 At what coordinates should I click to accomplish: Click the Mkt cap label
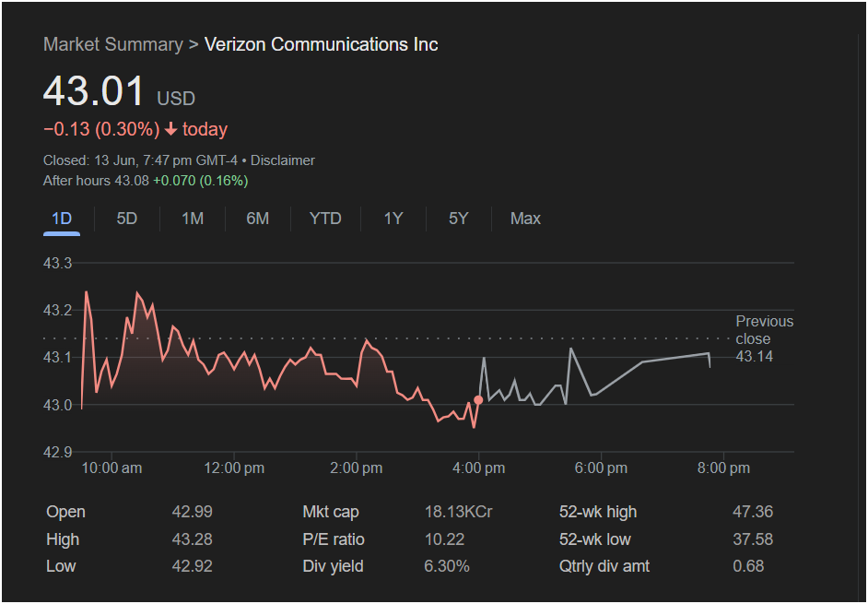point(331,512)
